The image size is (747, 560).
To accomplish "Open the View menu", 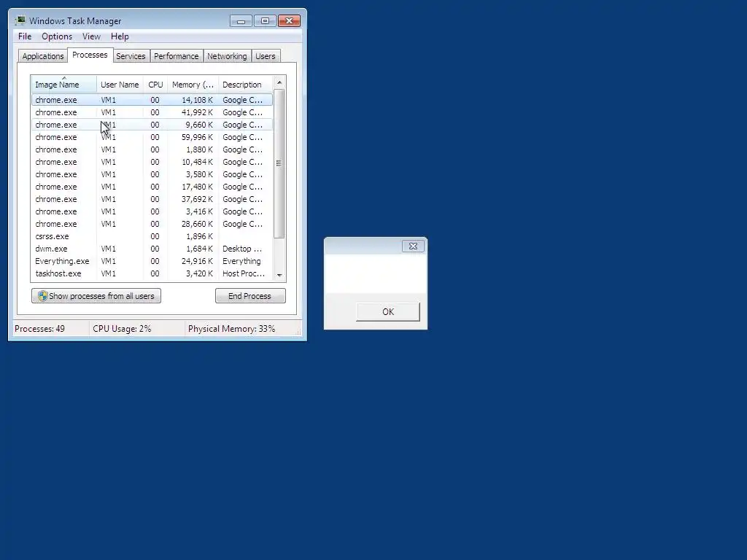I will click(x=91, y=36).
